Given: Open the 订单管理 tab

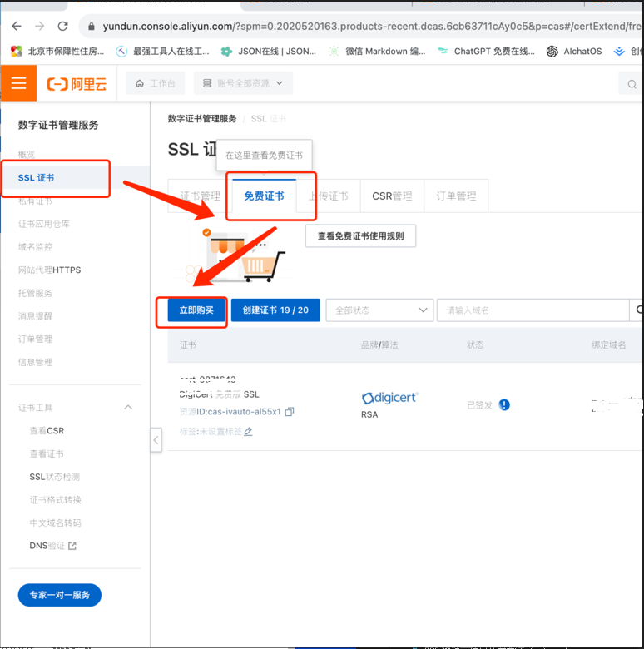Looking at the screenshot, I should coord(456,196).
